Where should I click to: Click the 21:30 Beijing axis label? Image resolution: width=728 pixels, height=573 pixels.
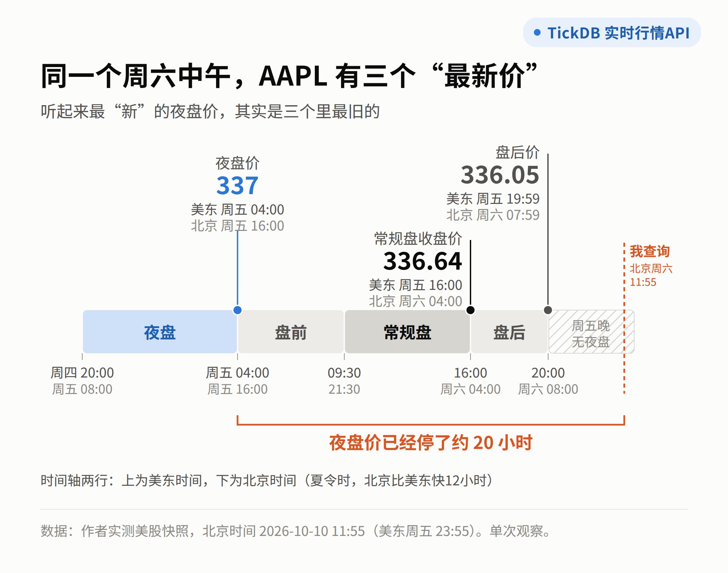344,389
